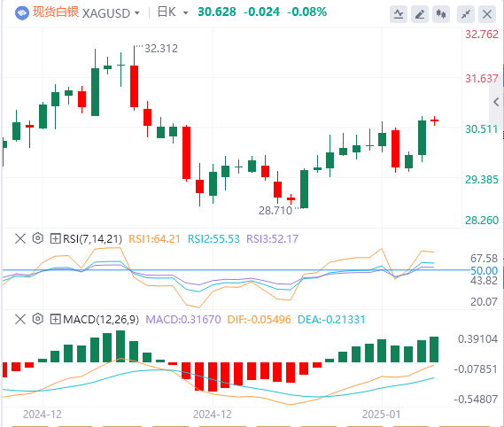504x427 pixels.
Task: Select the 日K period label
Action: pyautogui.click(x=167, y=12)
